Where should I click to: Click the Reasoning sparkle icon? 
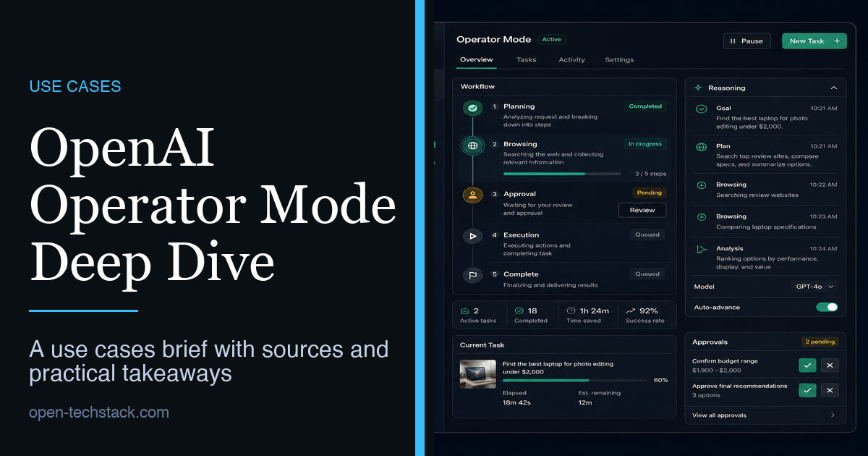[698, 88]
